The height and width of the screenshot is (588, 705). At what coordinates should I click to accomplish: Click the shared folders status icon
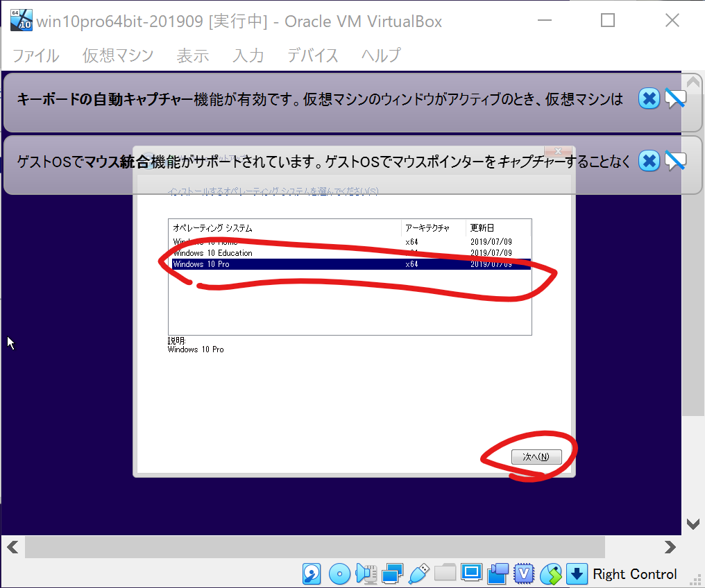coord(445,574)
